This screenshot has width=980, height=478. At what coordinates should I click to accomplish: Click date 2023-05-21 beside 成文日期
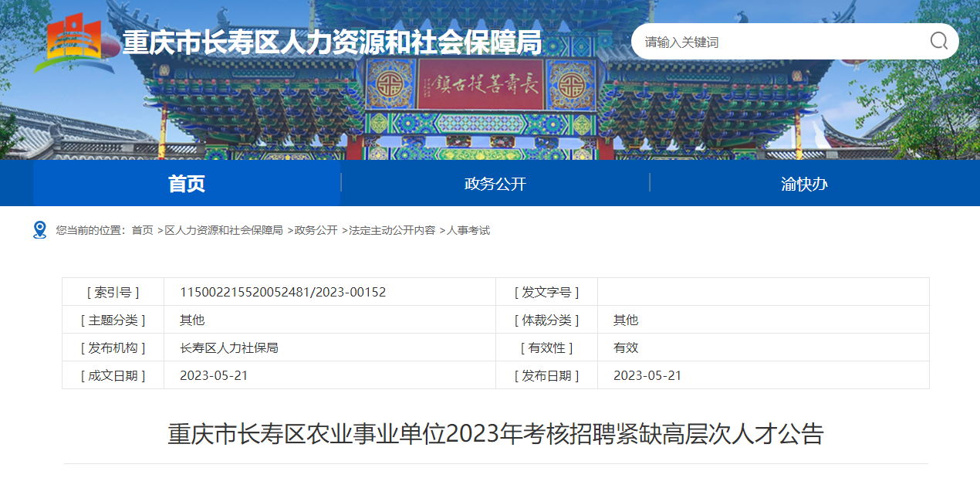coord(214,375)
